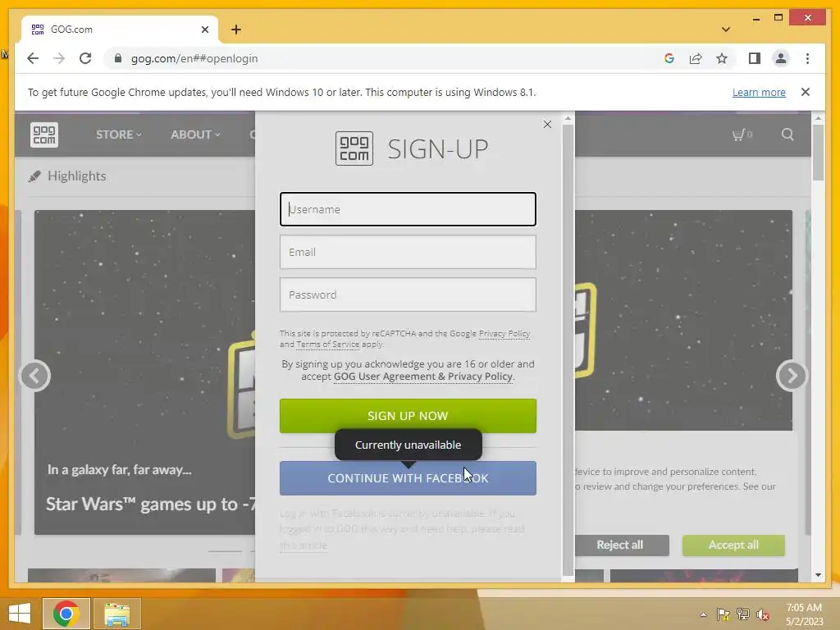Image resolution: width=840 pixels, height=630 pixels.
Task: Close the GOG.com tab
Action: click(204, 30)
